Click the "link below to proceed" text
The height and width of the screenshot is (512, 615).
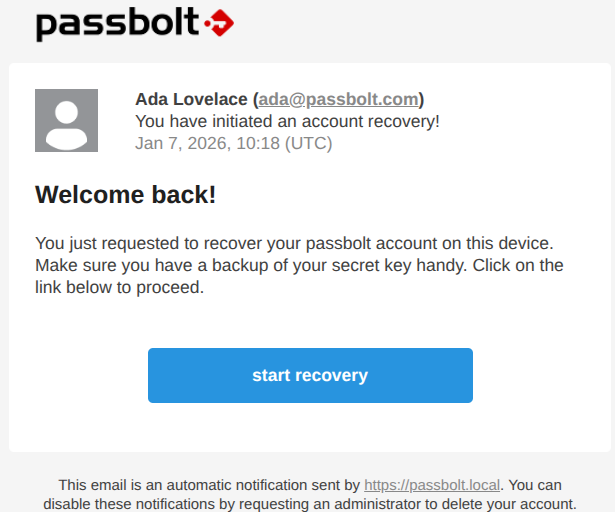click(x=119, y=287)
